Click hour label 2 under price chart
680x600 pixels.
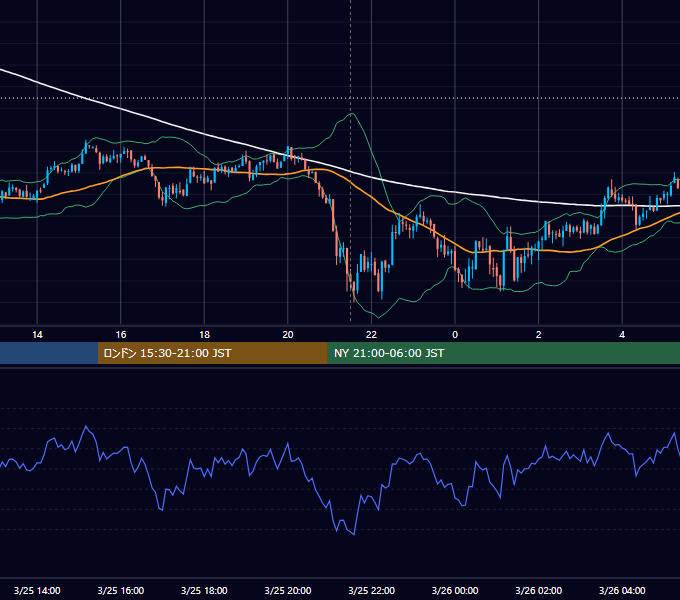[x=539, y=335]
